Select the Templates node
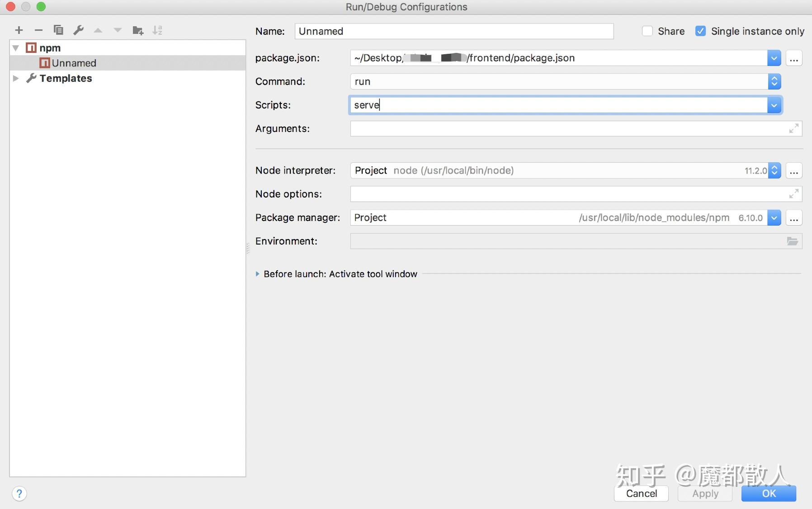 coord(127,78)
